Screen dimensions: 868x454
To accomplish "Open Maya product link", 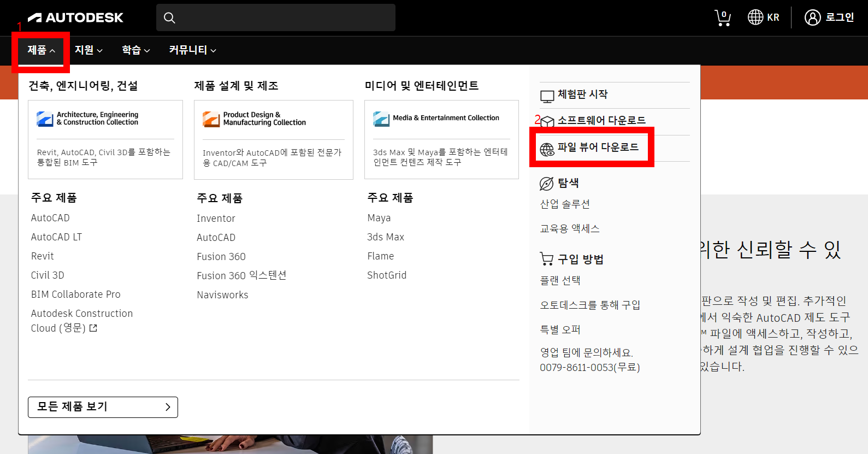I will click(379, 218).
